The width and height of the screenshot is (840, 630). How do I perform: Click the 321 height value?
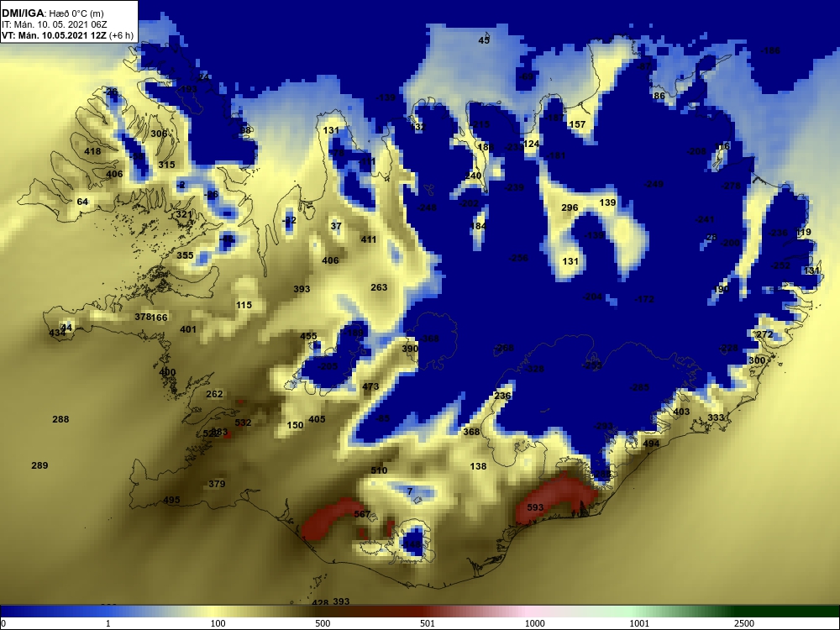[x=184, y=214]
